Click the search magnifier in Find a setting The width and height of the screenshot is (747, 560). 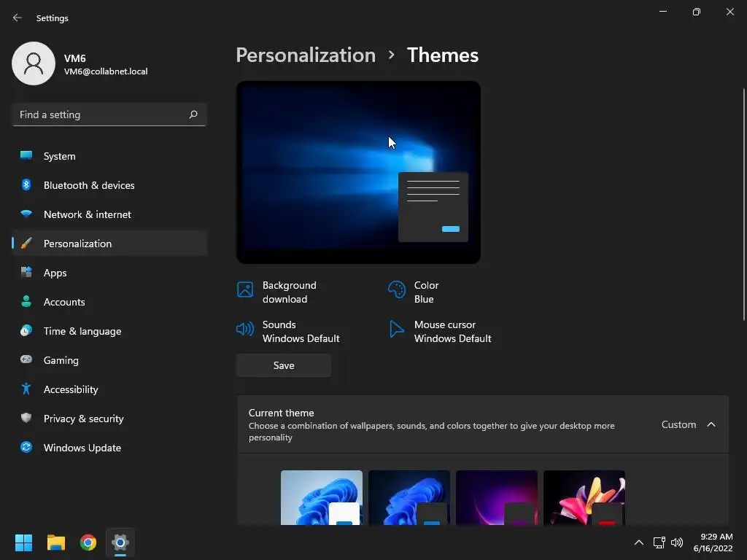[193, 114]
